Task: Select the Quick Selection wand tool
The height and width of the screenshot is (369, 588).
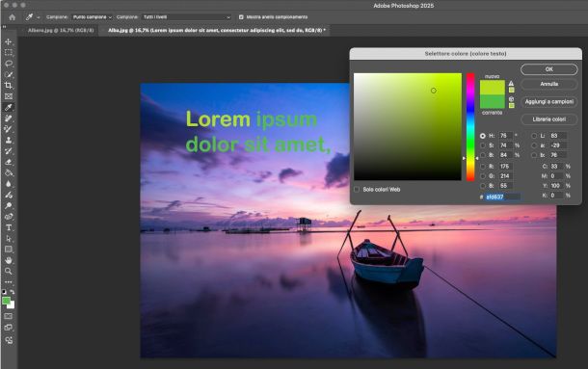Action: [x=9, y=74]
